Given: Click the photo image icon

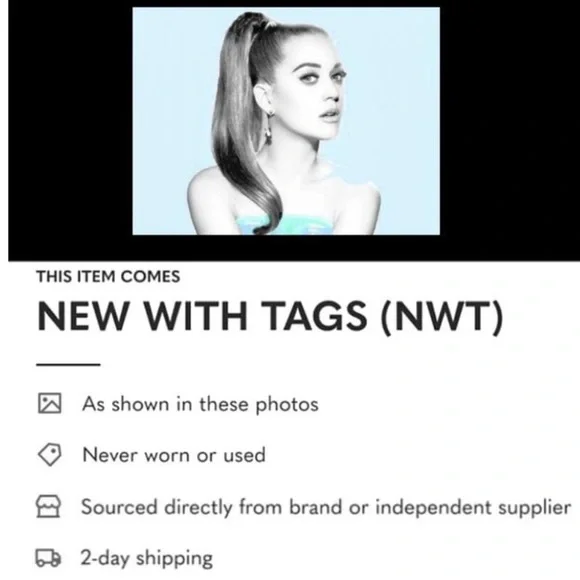Looking at the screenshot, I should (x=50, y=403).
